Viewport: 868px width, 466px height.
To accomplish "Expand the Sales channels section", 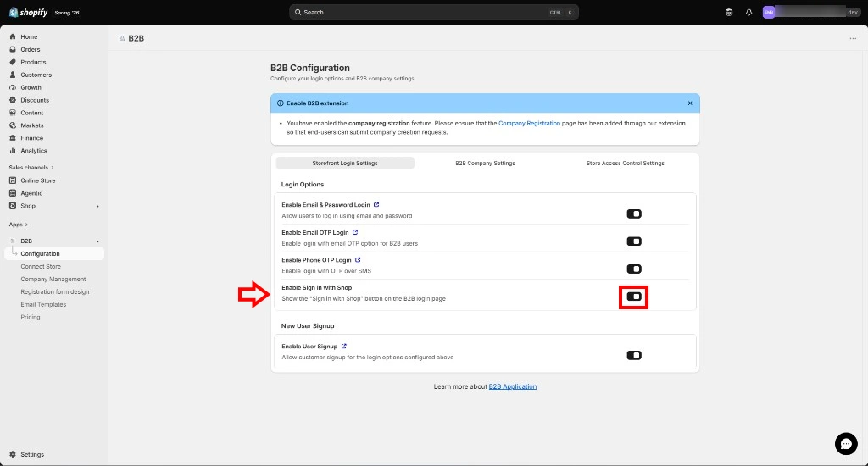I will coord(31,168).
